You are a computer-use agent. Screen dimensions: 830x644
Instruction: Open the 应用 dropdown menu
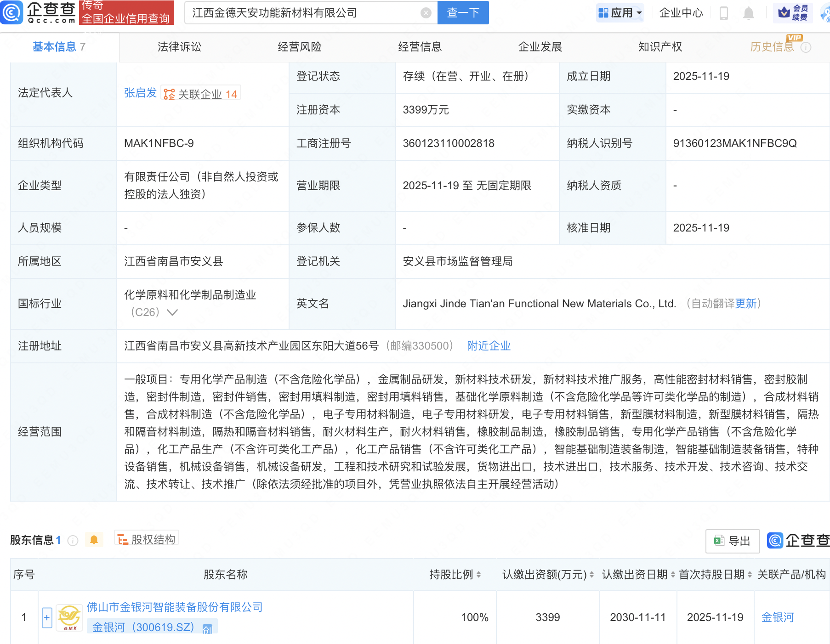(620, 12)
